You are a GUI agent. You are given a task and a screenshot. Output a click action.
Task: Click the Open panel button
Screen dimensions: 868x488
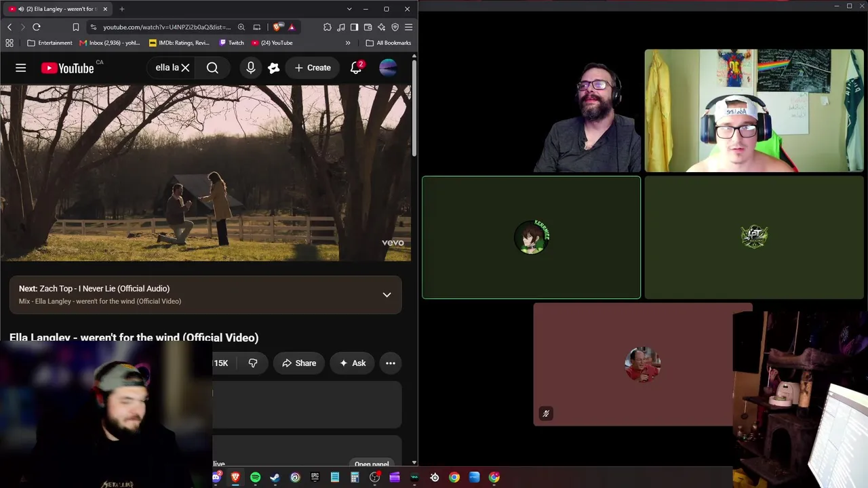372,464
